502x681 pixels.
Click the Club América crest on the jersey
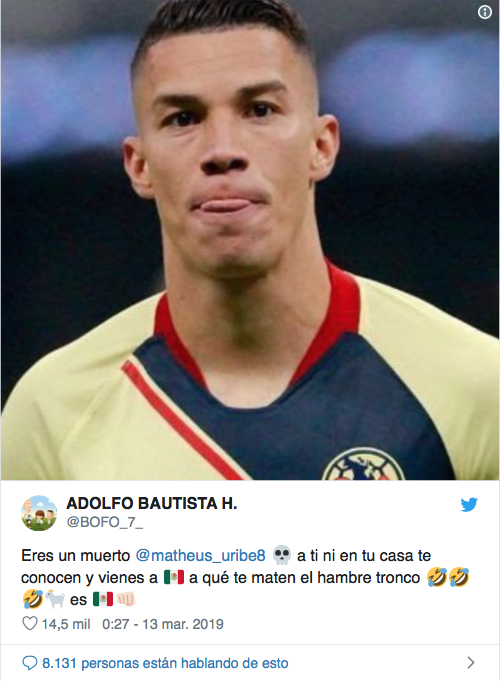(x=363, y=464)
